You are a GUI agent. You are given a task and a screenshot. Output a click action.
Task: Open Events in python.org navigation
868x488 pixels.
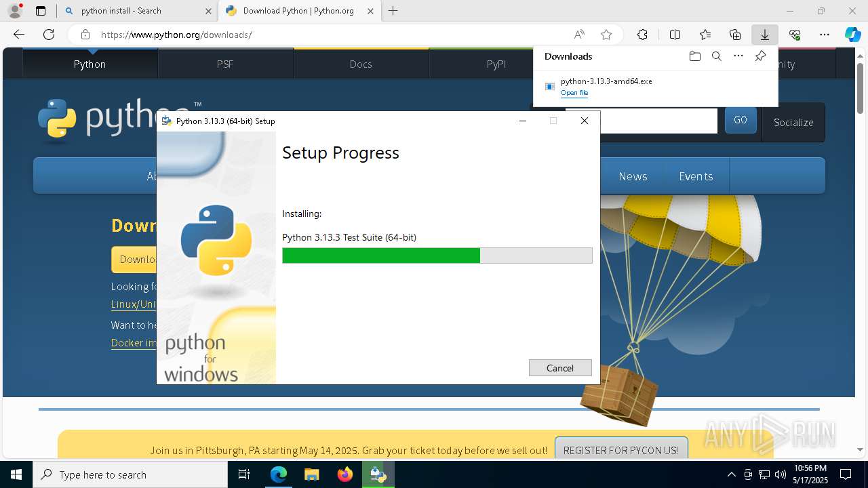(x=696, y=176)
